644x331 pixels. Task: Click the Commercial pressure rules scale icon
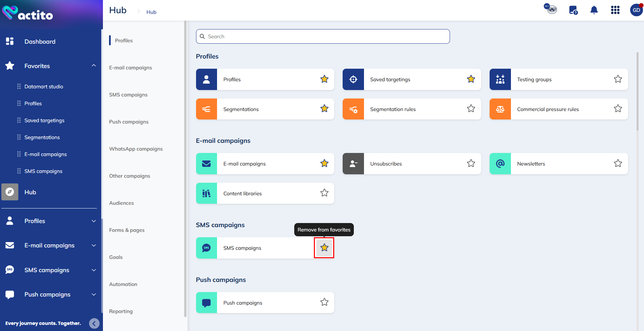pyautogui.click(x=500, y=109)
